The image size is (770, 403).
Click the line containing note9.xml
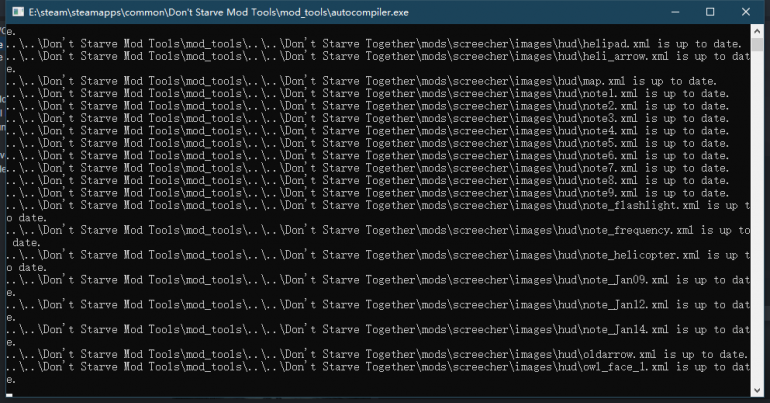pos(367,193)
